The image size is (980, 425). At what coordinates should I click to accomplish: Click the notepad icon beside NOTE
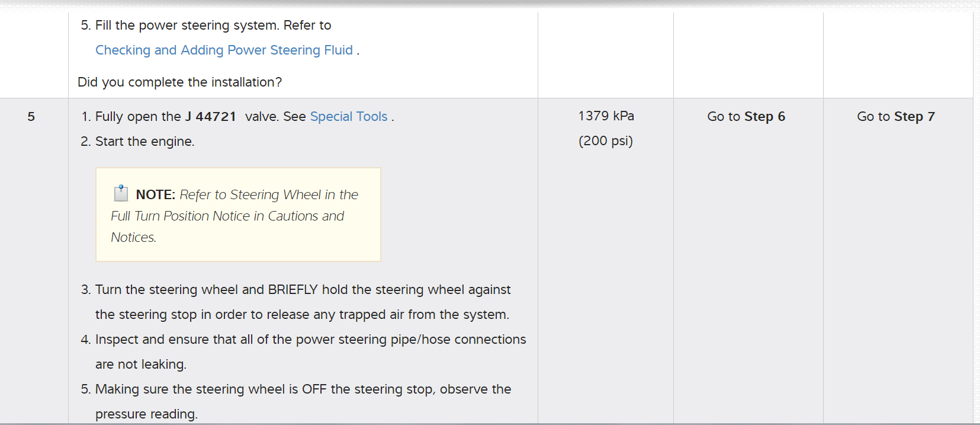click(121, 193)
